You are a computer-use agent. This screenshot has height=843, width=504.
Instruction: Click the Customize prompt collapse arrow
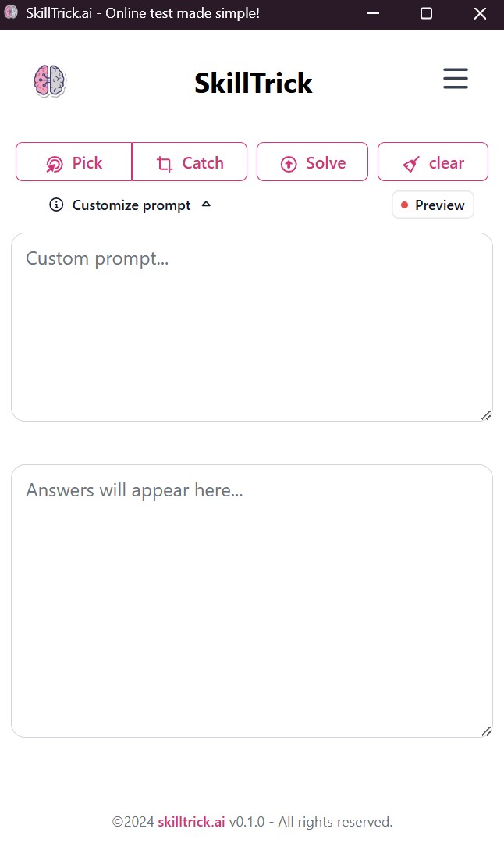206,205
